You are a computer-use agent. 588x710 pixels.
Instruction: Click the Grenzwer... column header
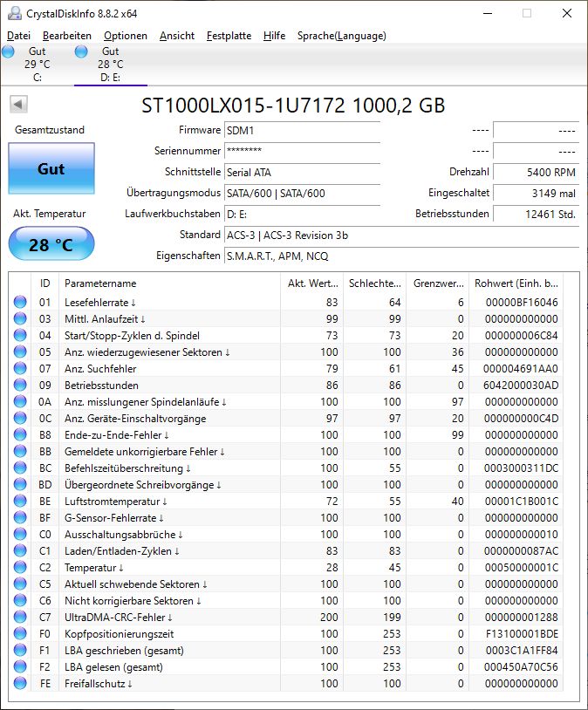[x=438, y=283]
